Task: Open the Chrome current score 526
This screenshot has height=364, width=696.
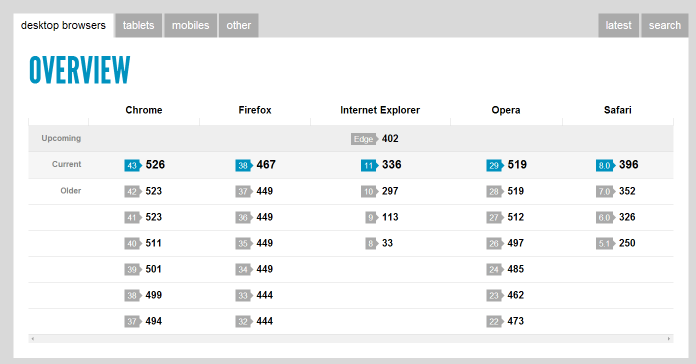Action: (x=155, y=165)
